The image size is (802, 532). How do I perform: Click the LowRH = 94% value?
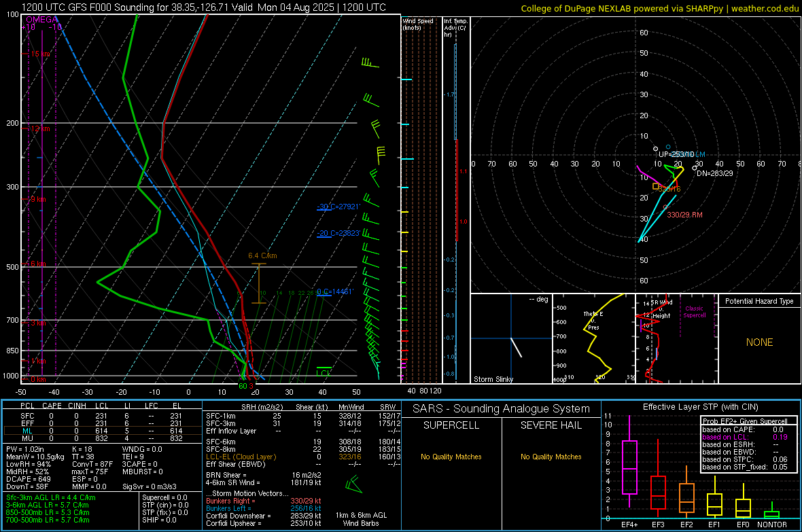click(29, 464)
